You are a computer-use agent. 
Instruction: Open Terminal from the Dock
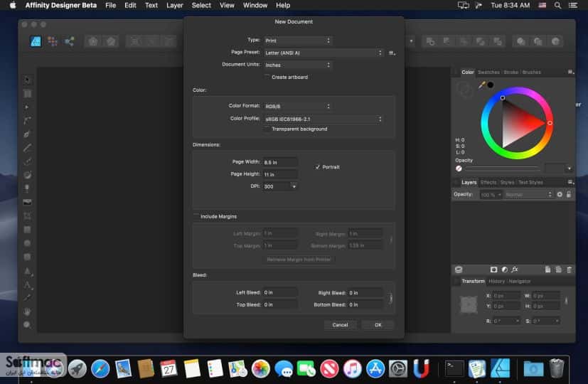click(x=454, y=369)
